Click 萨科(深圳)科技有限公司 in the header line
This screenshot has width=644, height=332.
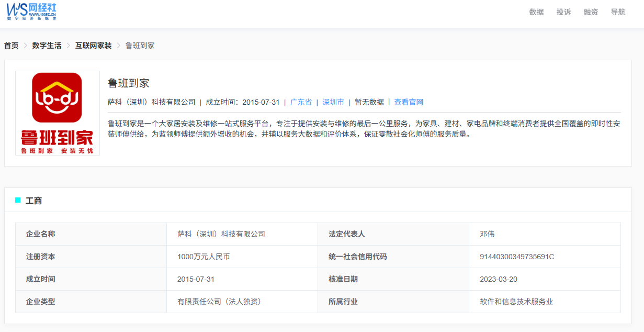pos(152,102)
